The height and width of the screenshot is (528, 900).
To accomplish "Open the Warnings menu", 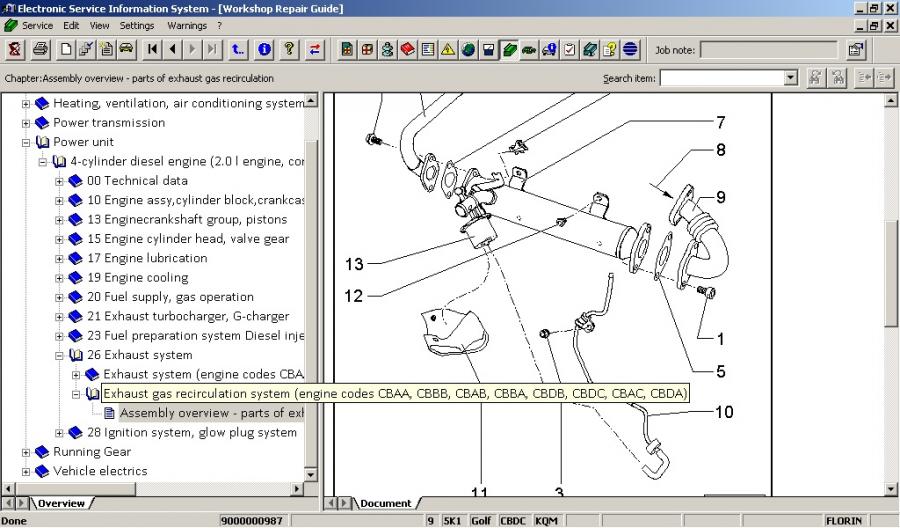I will (x=187, y=25).
